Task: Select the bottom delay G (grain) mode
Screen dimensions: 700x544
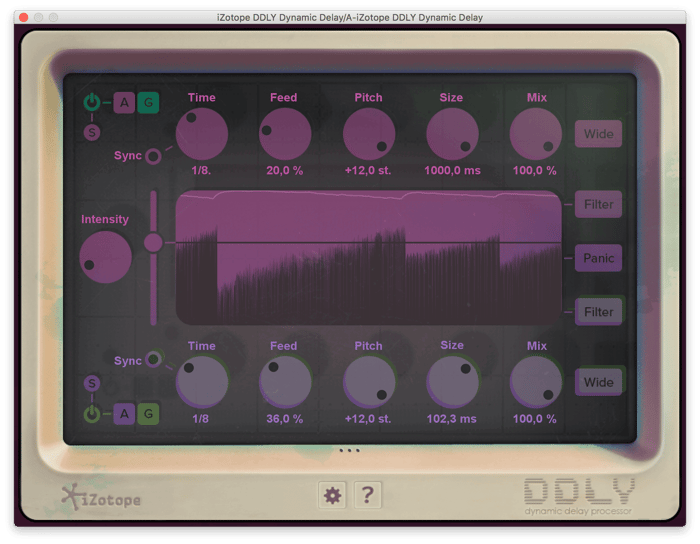Action: [148, 414]
